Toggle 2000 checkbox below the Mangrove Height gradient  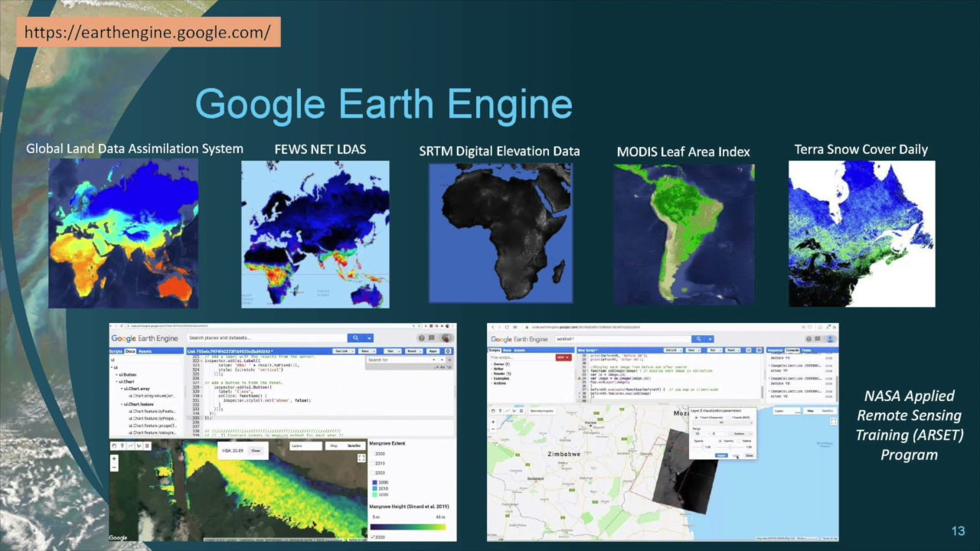coord(372,537)
